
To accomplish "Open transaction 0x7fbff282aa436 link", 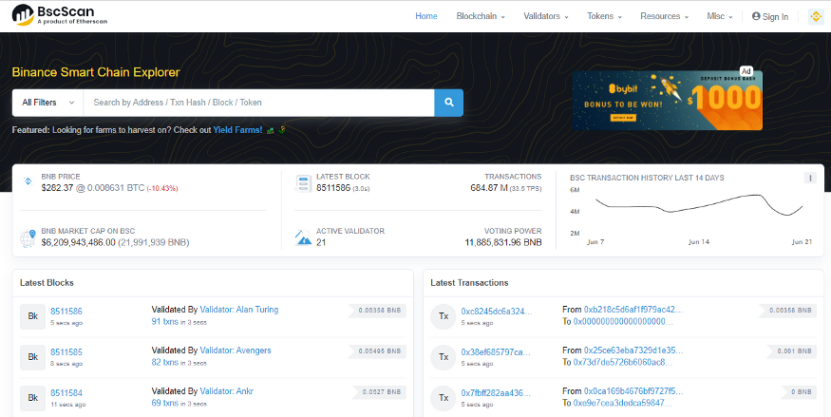I will 496,393.
